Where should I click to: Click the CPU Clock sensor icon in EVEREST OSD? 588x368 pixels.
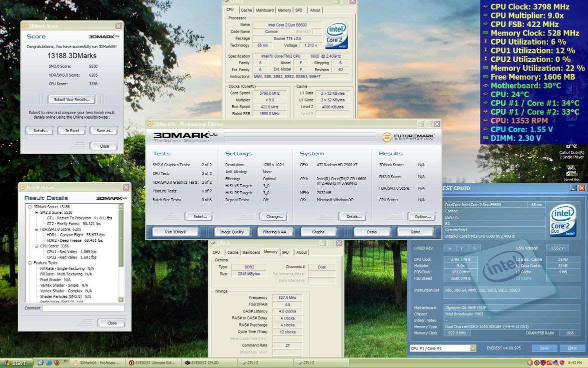[x=485, y=7]
